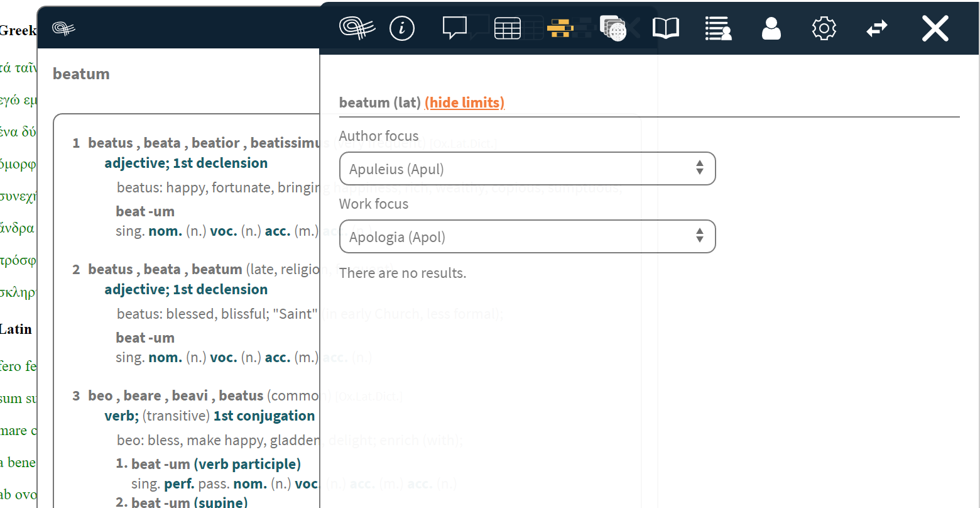Open the treebank speech-bubble icon
Screen dimensions: 980x508
tap(454, 28)
